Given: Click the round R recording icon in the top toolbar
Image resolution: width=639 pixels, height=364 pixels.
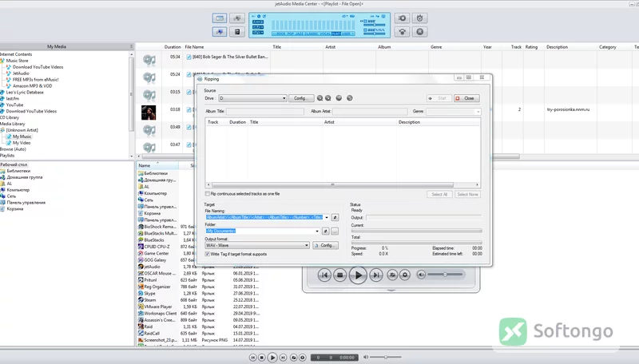Looking at the screenshot, I should pos(420,32).
